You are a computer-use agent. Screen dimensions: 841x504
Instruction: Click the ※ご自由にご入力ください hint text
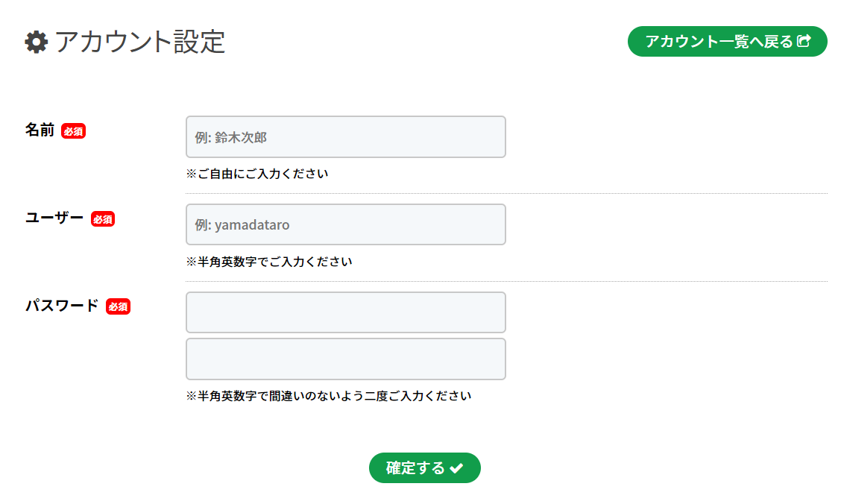(x=256, y=174)
